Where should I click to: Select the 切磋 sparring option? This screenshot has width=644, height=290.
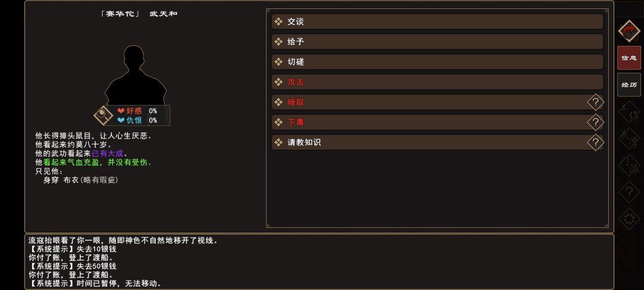point(436,62)
